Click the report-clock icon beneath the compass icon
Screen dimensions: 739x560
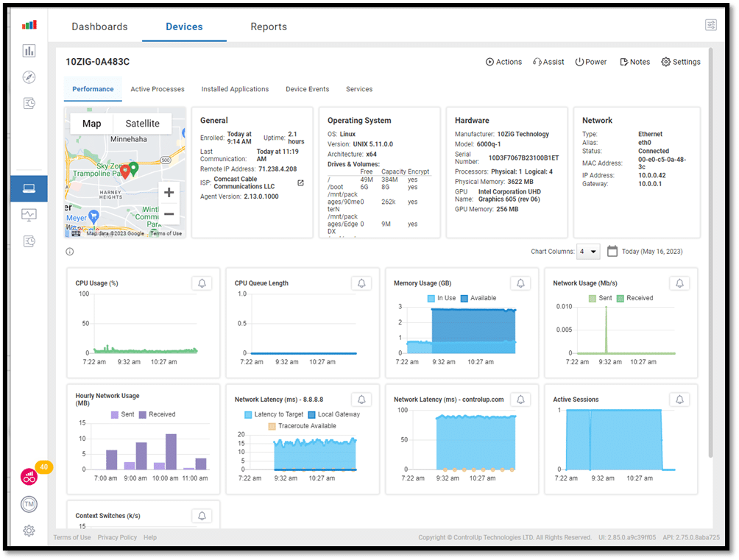coord(29,103)
